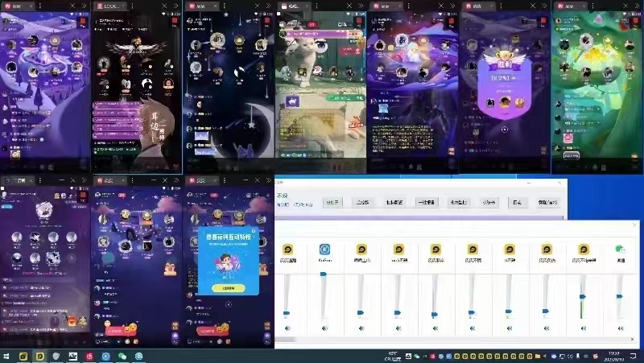Click the WeChat app icon in volume mixer
Viewport: 644px width, 363px height.
click(620, 249)
